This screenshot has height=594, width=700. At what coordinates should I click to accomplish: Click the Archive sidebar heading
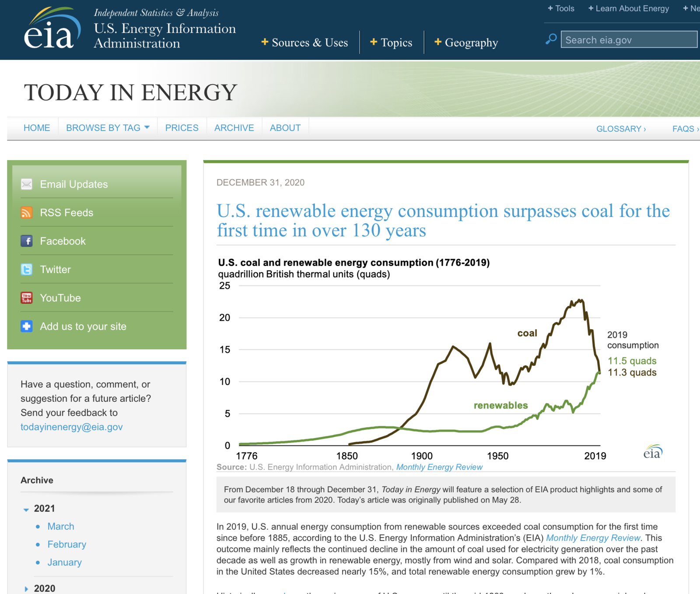37,480
